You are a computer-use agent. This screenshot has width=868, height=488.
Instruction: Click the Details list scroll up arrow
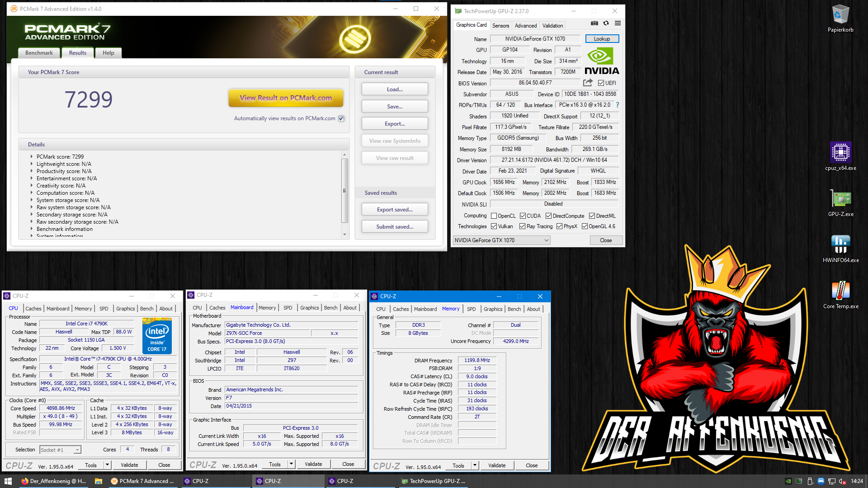344,155
